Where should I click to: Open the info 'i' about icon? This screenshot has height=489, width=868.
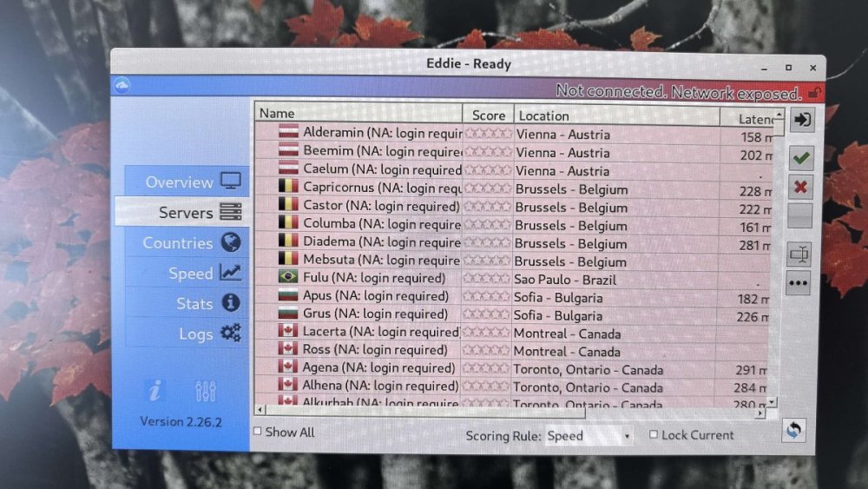pos(155,391)
